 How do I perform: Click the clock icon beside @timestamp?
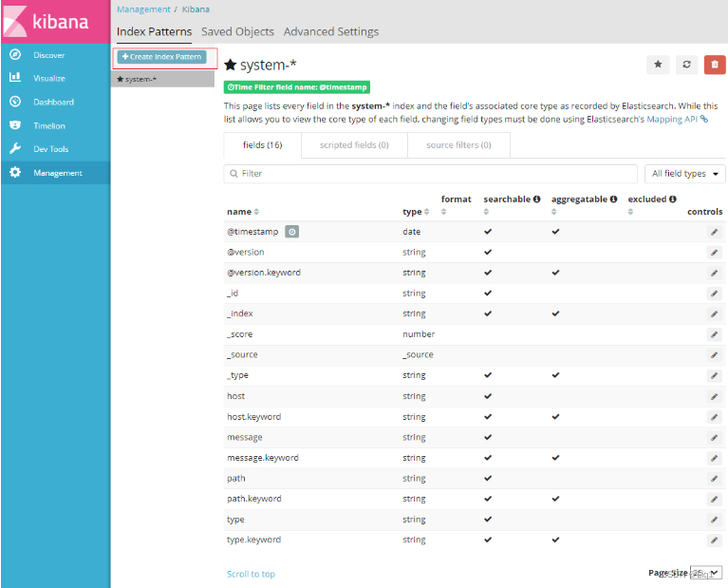point(291,232)
